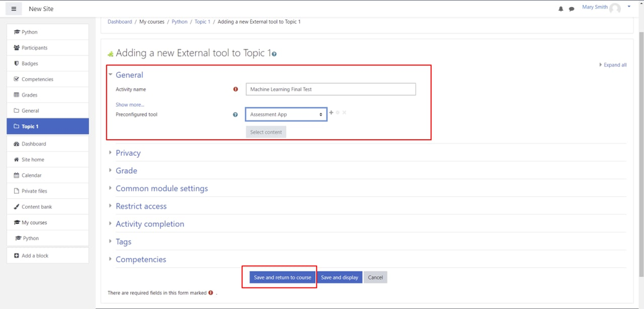Open Dashboard in the sidebar
The height and width of the screenshot is (309, 644).
[x=48, y=144]
